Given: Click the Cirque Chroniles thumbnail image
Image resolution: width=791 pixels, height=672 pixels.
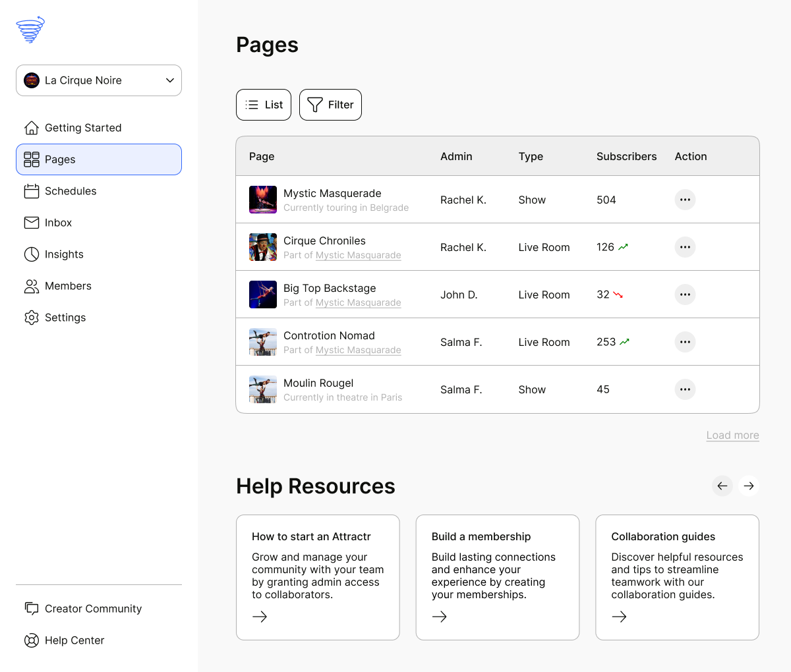Looking at the screenshot, I should pyautogui.click(x=263, y=247).
